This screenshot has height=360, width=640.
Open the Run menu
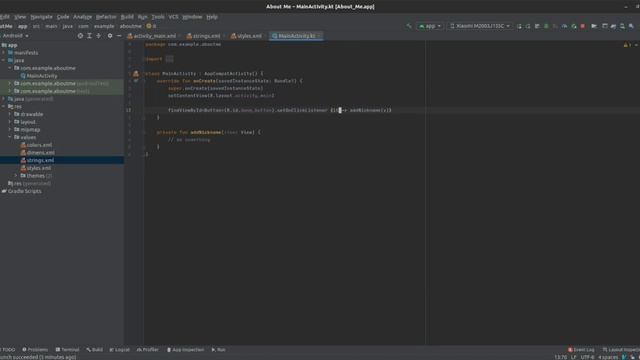click(142, 17)
